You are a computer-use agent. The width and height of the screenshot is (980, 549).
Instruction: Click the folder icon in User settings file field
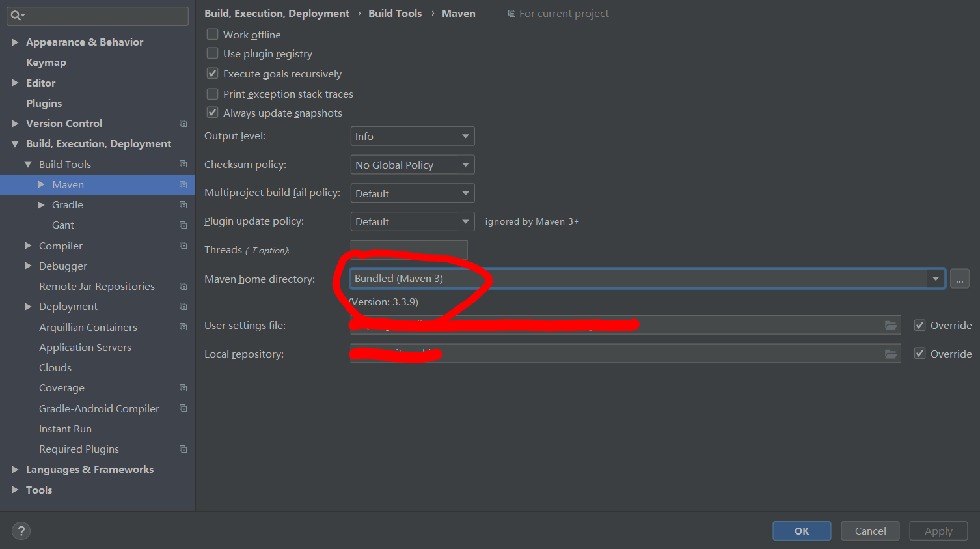891,326
